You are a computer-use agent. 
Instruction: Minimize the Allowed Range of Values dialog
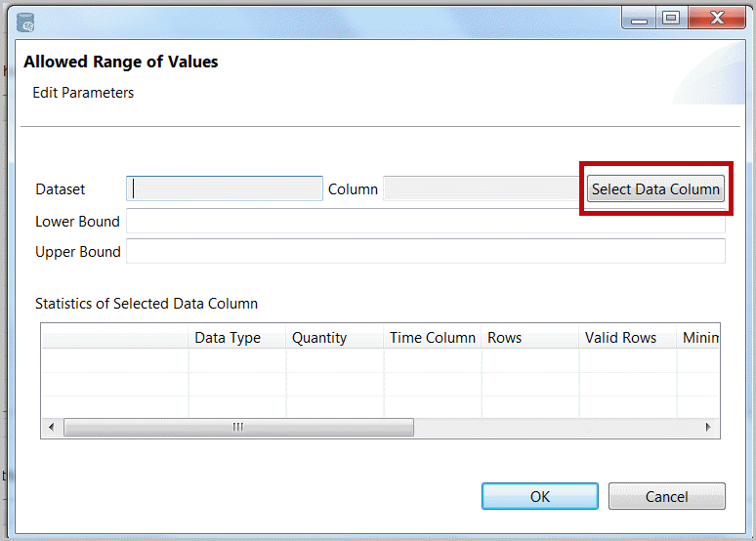639,18
